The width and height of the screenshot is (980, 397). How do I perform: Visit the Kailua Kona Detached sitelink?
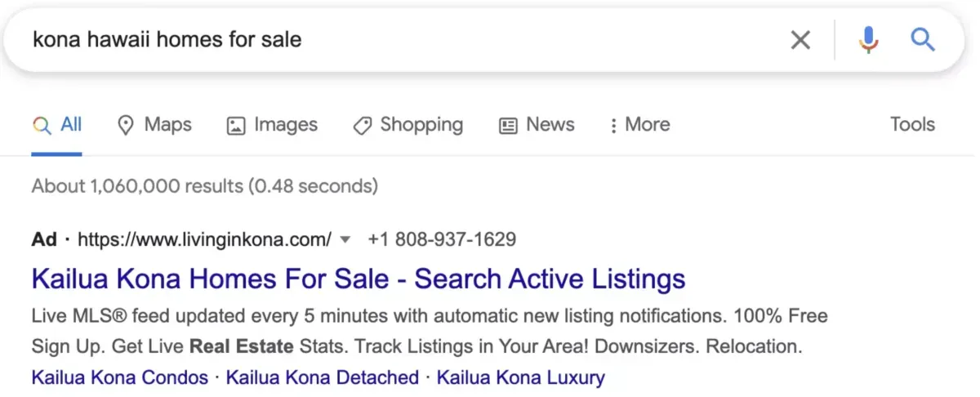click(323, 378)
